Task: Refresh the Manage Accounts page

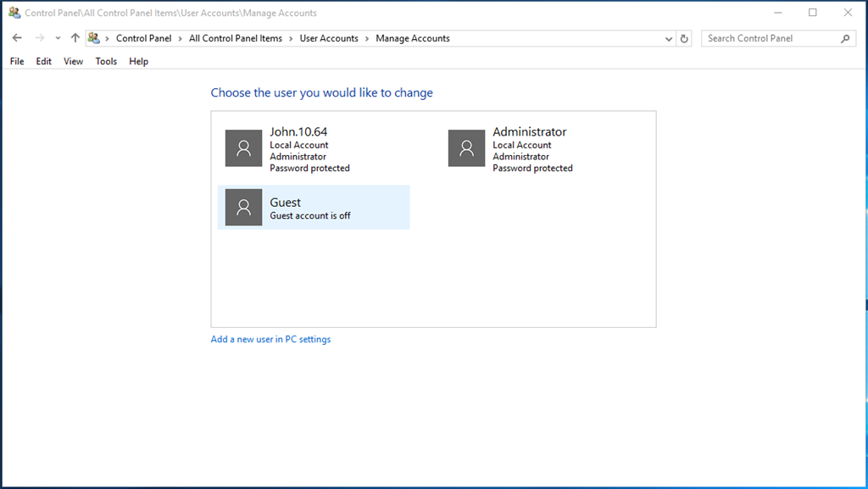Action: tap(684, 39)
